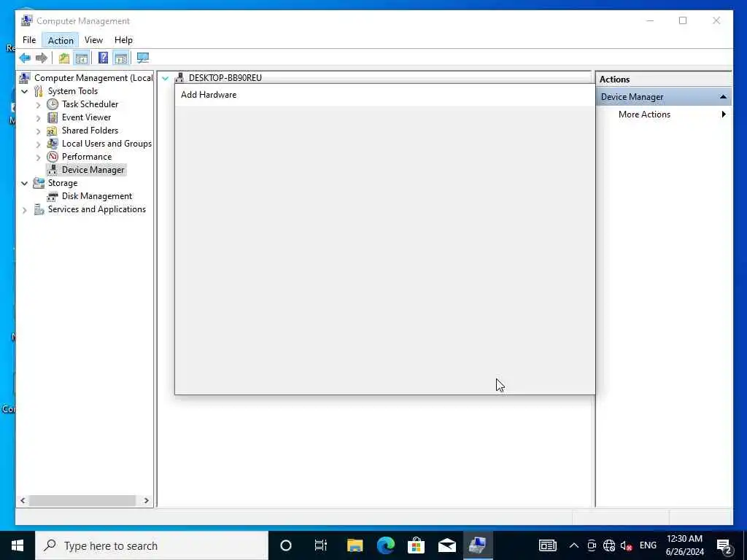This screenshot has height=560, width=747.
Task: Select Device Manager in the tree
Action: pos(93,170)
